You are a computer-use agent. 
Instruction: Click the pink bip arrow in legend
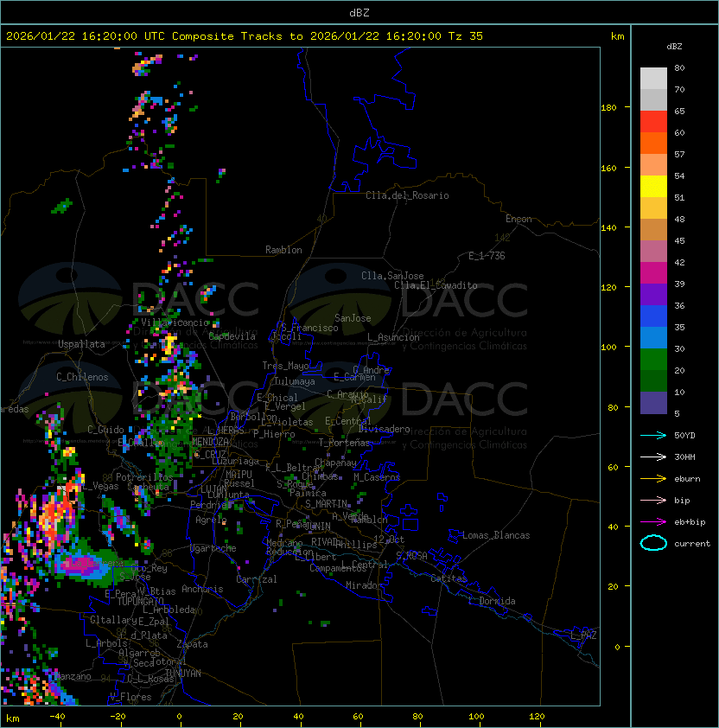[653, 500]
